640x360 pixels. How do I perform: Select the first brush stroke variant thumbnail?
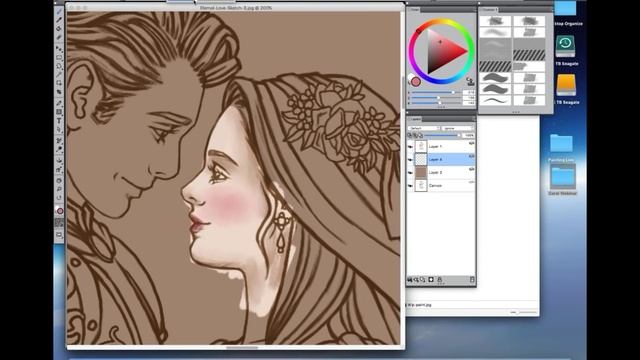coord(495,21)
